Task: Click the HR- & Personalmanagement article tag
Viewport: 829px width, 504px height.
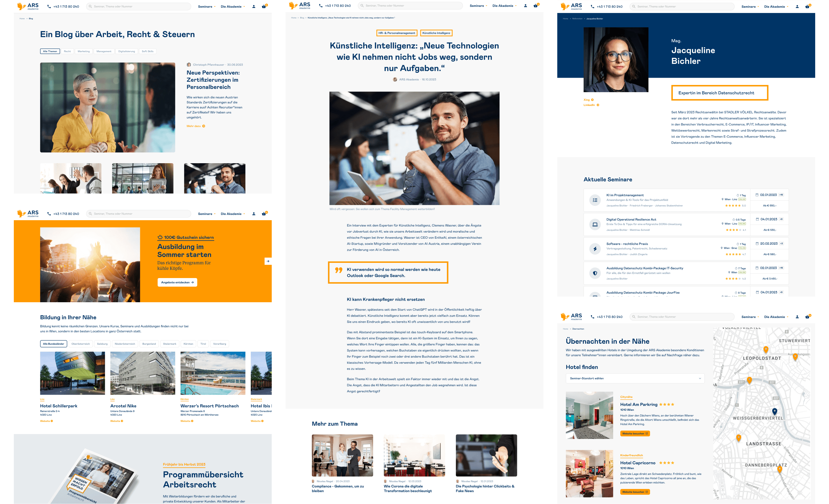Action: (x=397, y=33)
